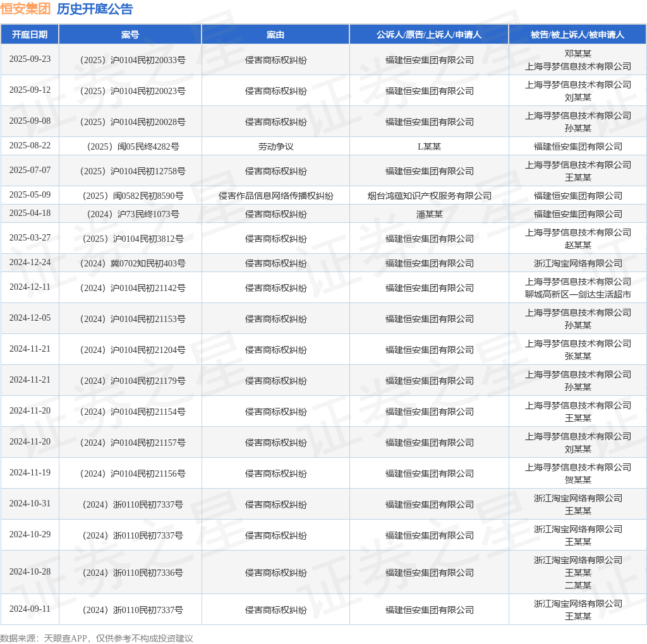
Task: Click the 历史开庭公告 heading
Action: [95, 9]
